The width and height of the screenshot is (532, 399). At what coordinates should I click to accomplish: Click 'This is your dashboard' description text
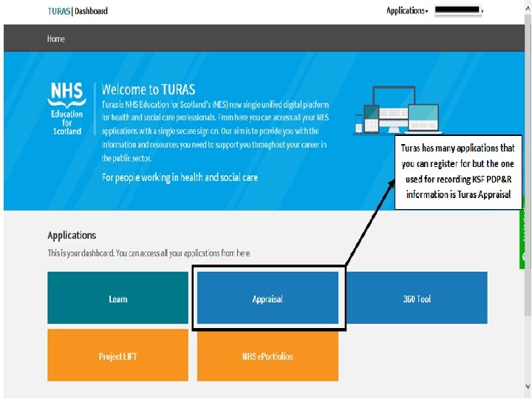click(x=149, y=253)
